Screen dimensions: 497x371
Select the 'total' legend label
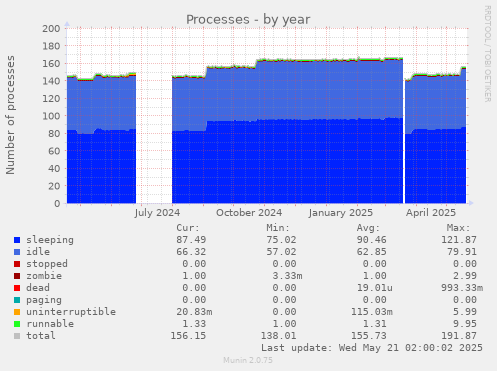pyautogui.click(x=41, y=336)
